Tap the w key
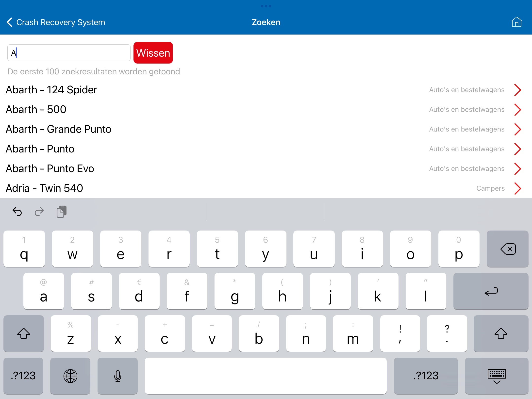The width and height of the screenshot is (532, 399). (72, 249)
